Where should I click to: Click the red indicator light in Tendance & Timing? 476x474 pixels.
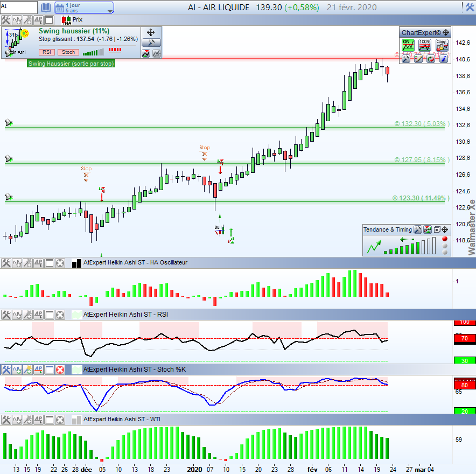(445, 239)
